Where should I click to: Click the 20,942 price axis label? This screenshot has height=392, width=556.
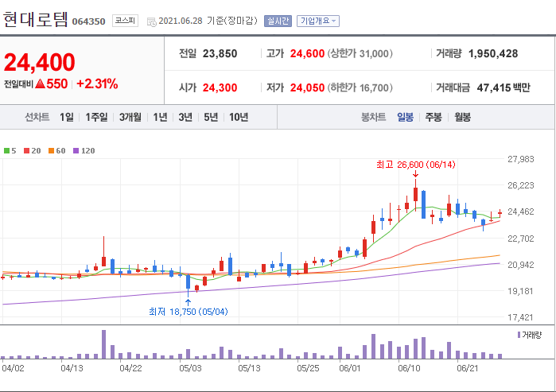pos(520,265)
